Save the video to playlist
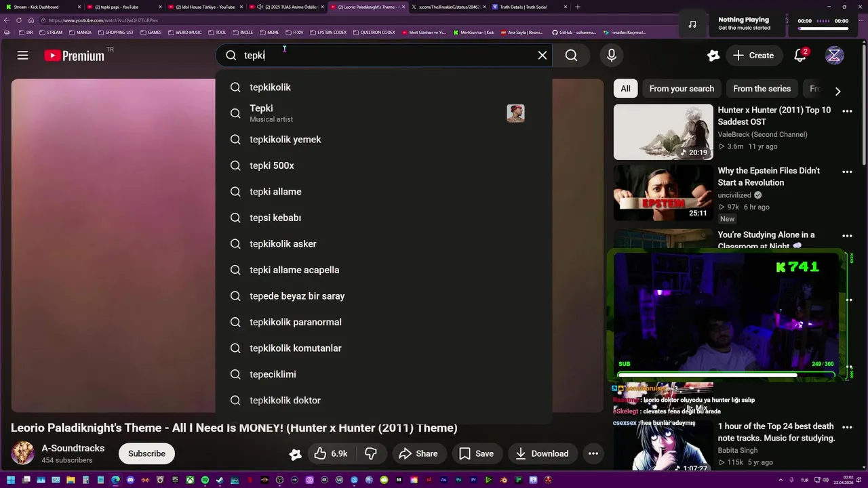868x488 pixels. [477, 453]
